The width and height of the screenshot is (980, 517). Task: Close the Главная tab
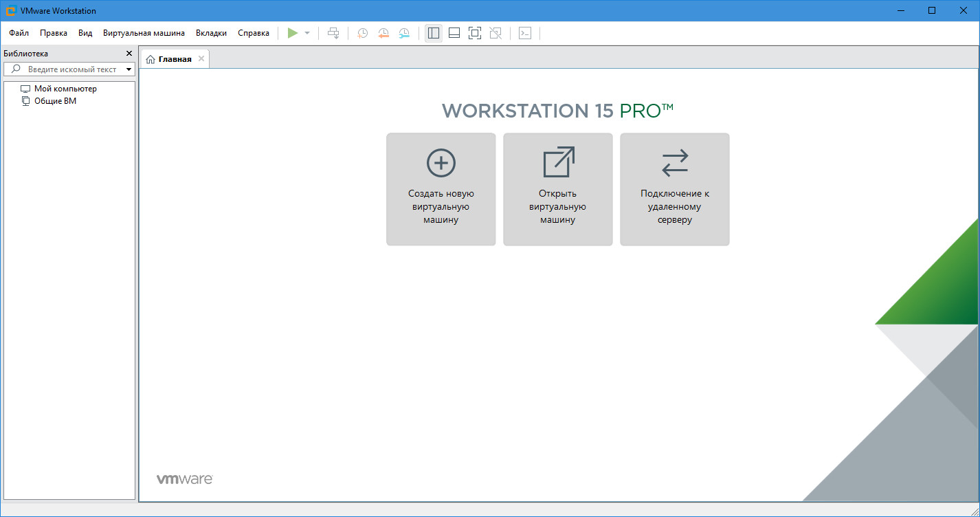coord(201,59)
